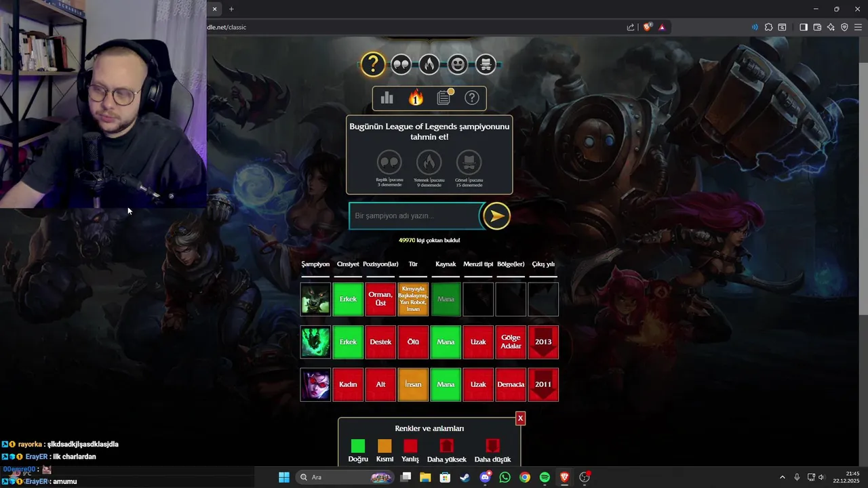Submit guess with the yellow arrow button

tap(496, 216)
